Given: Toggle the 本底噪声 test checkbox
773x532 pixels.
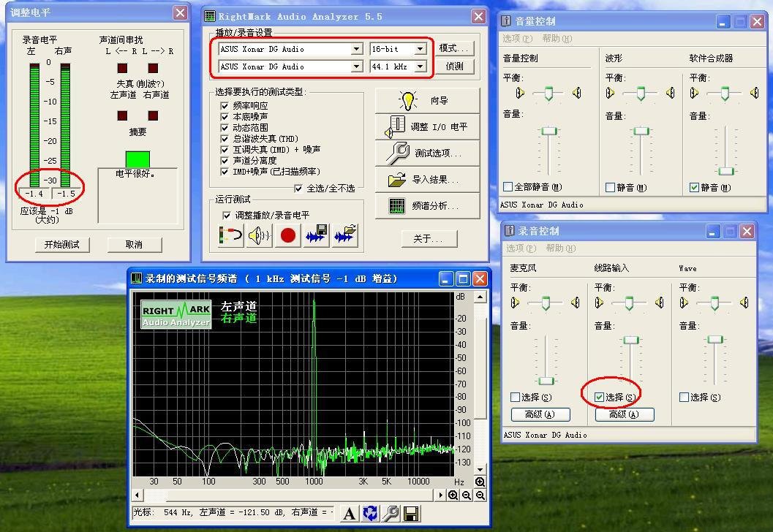Looking at the screenshot, I should point(225,117).
